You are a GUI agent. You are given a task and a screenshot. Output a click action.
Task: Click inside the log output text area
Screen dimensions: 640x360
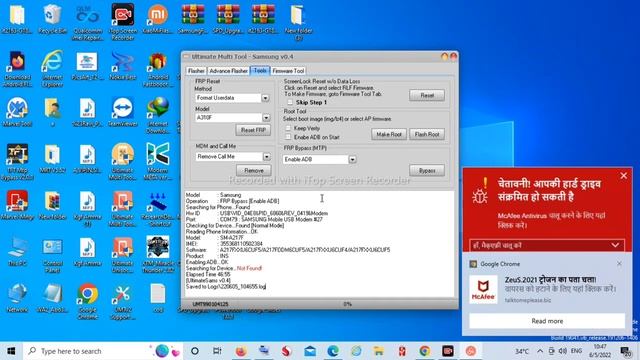pyautogui.click(x=319, y=244)
